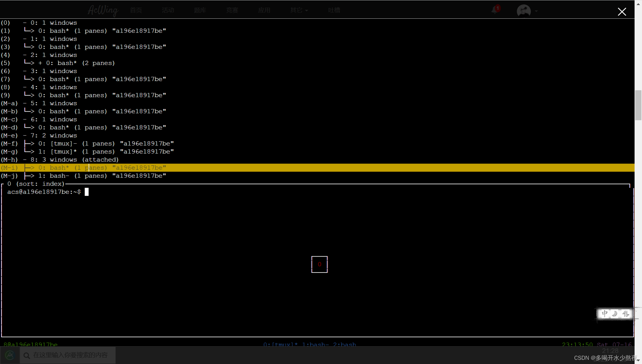Open the 吐槽 navigation item
Image resolution: width=642 pixels, height=364 pixels.
pyautogui.click(x=334, y=10)
